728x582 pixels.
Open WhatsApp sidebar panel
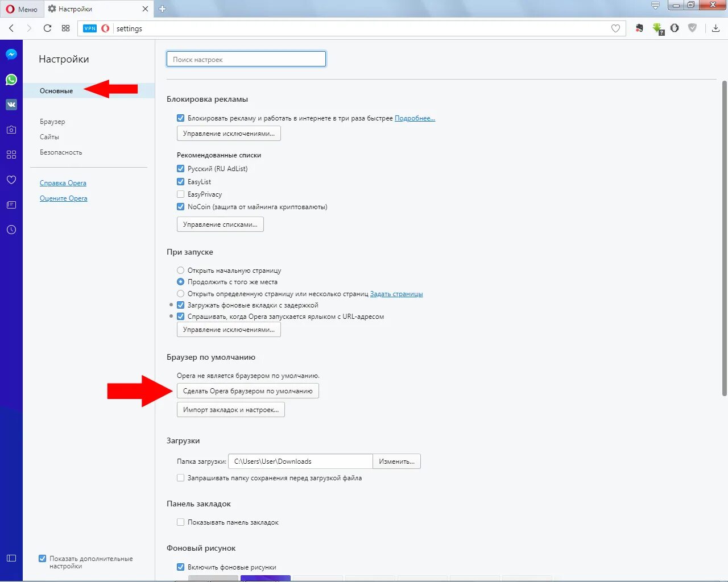(x=11, y=80)
